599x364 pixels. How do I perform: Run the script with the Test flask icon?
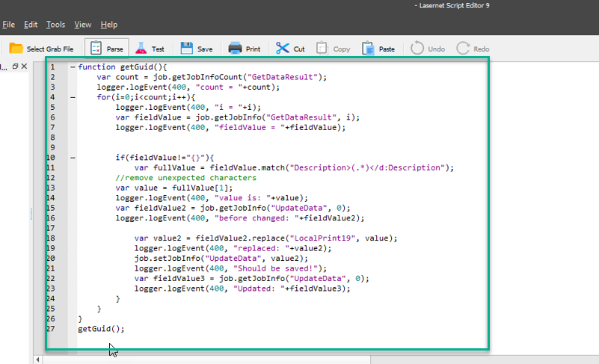[x=141, y=49]
